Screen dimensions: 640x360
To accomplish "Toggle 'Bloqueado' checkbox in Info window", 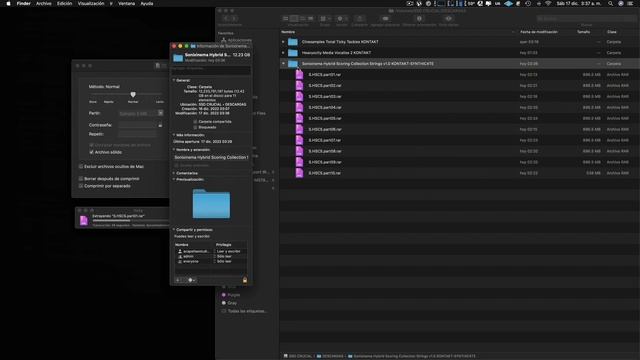I will (x=195, y=127).
